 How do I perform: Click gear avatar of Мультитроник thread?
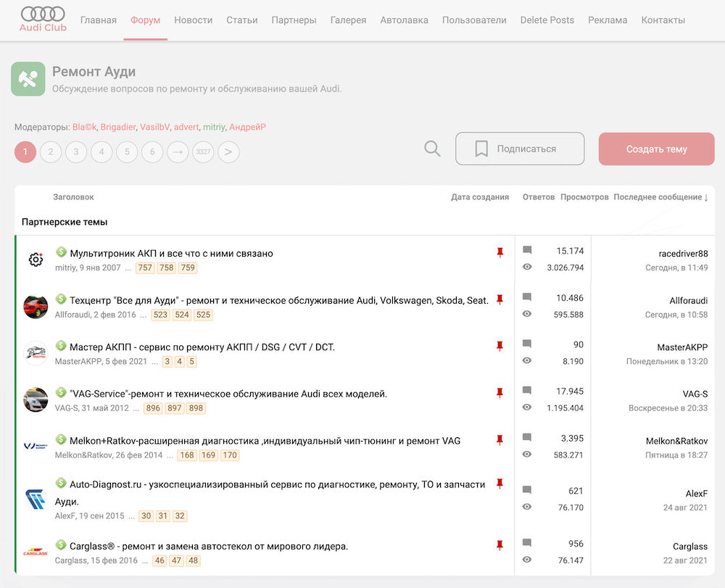coord(36,260)
